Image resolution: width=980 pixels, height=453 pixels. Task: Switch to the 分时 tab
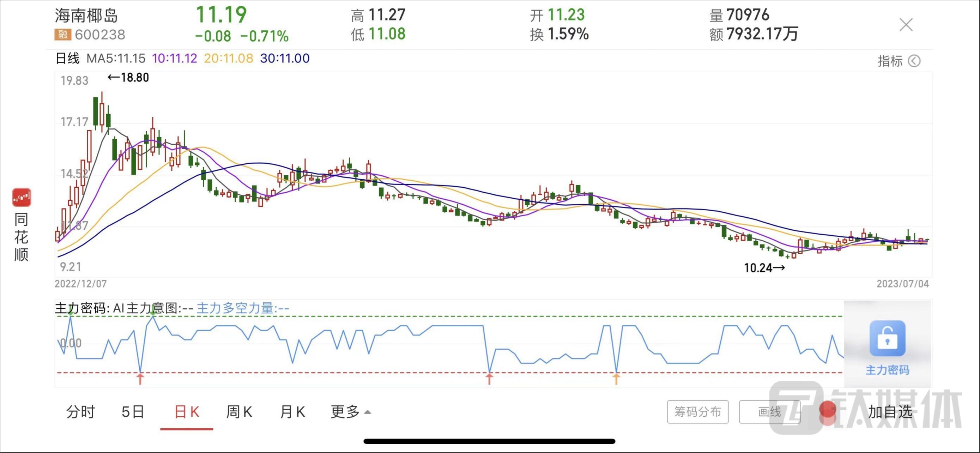[x=80, y=411]
